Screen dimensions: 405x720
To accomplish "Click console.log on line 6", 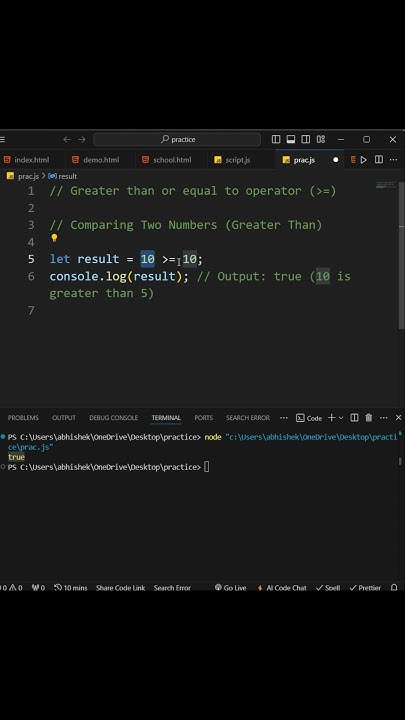I will pos(88,276).
